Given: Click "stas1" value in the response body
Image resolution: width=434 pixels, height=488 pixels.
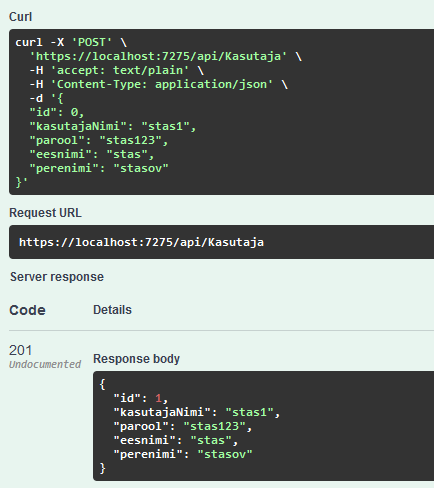Looking at the screenshot, I should coord(249,412).
